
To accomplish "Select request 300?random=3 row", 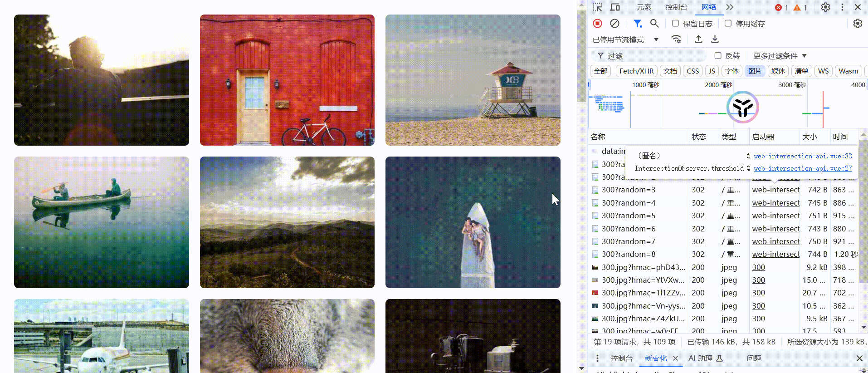I will 724,190.
